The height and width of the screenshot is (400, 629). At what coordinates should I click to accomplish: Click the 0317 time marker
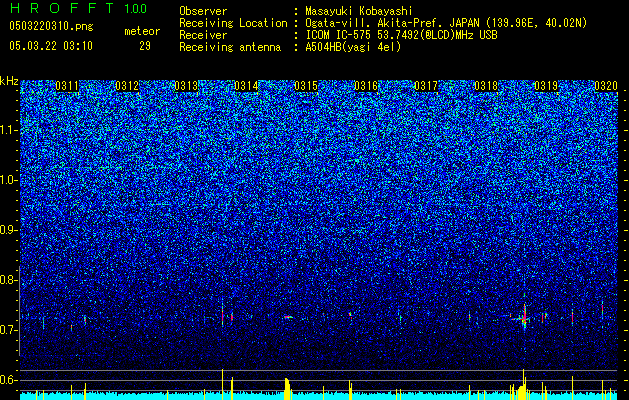(x=426, y=86)
